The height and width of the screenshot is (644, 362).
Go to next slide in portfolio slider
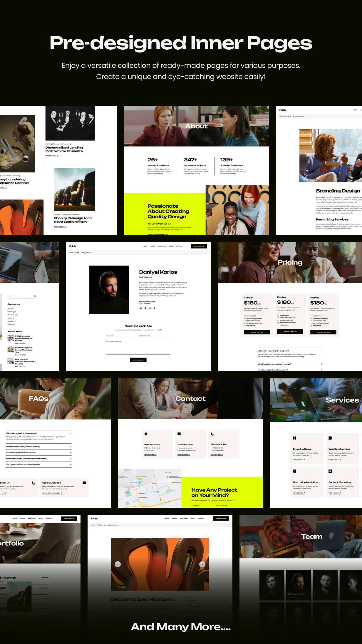point(202,564)
